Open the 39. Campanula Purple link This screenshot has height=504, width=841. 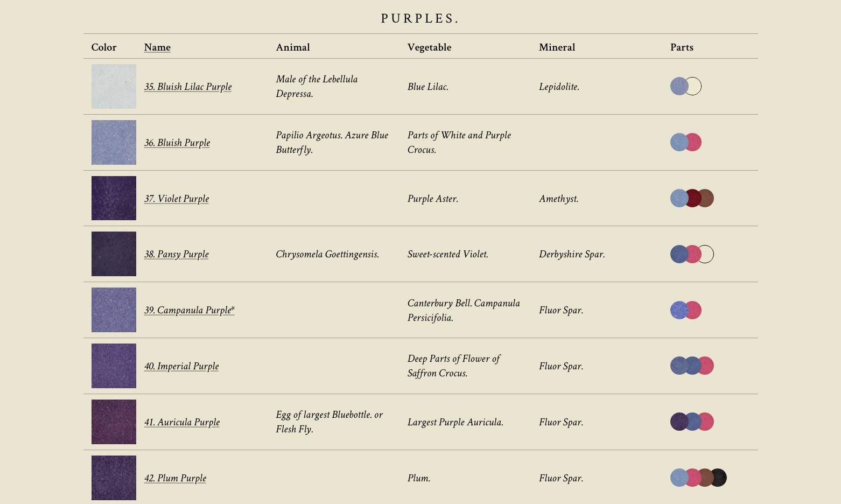190,310
